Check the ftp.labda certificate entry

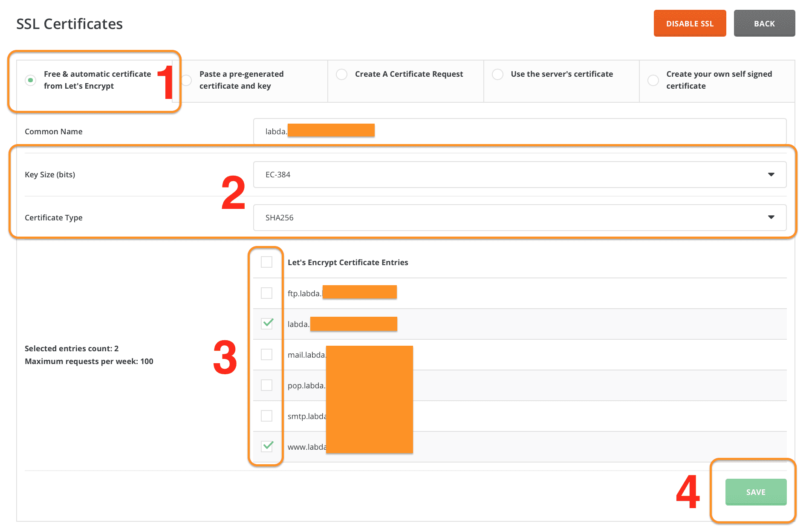(267, 293)
